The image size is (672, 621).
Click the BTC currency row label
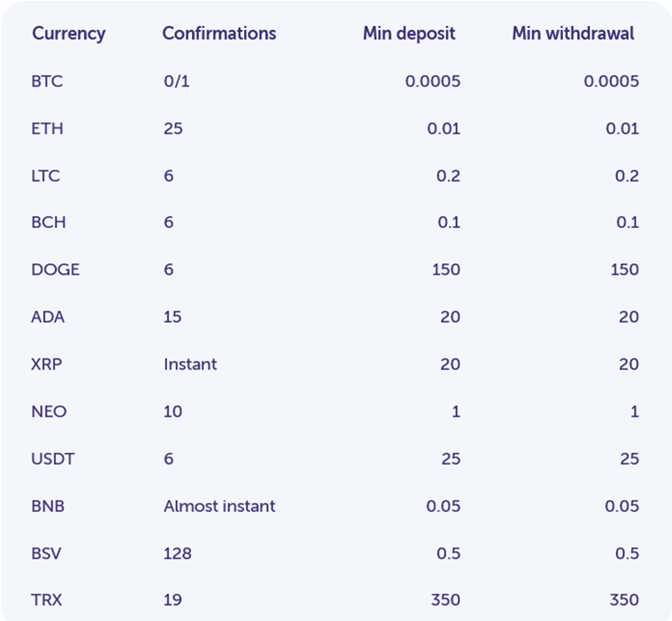tap(47, 81)
